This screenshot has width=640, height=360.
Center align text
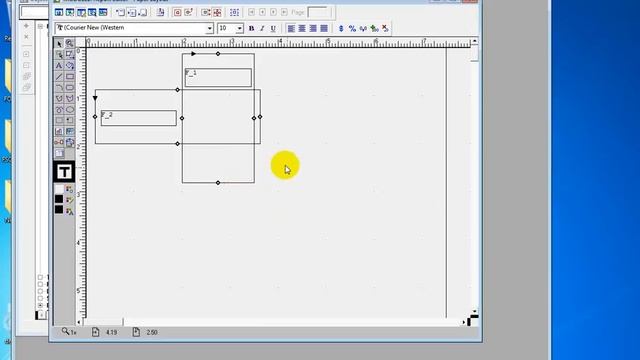302,28
